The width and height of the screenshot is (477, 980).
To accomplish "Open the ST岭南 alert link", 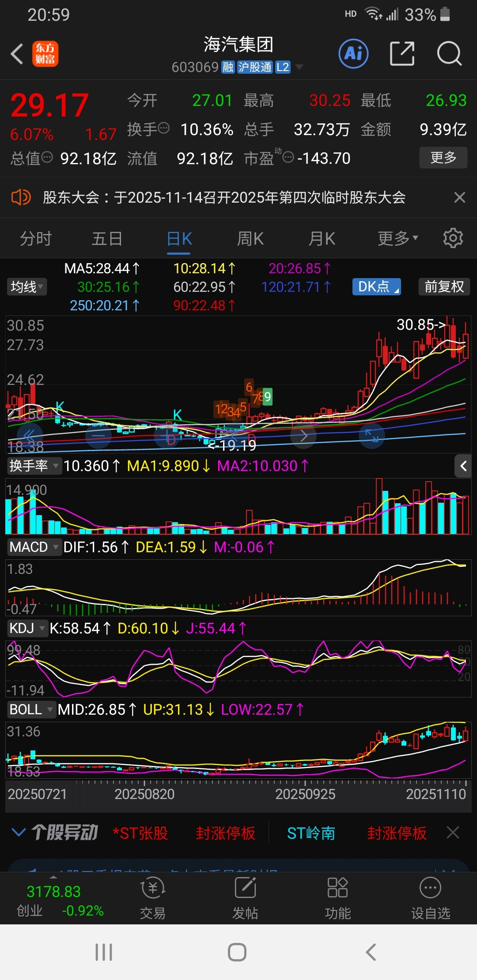I will (x=311, y=833).
